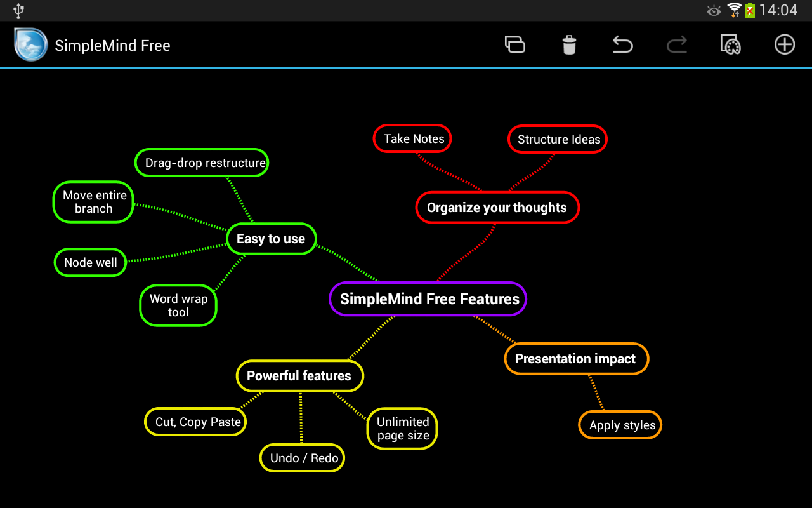Tap the undo arrow icon

[x=622, y=44]
